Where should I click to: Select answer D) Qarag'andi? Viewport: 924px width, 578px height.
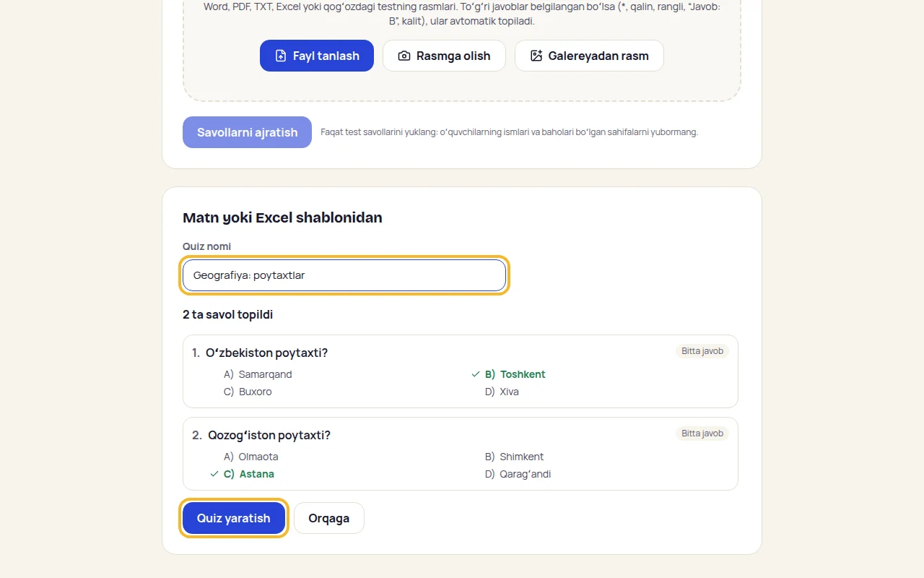tap(518, 474)
